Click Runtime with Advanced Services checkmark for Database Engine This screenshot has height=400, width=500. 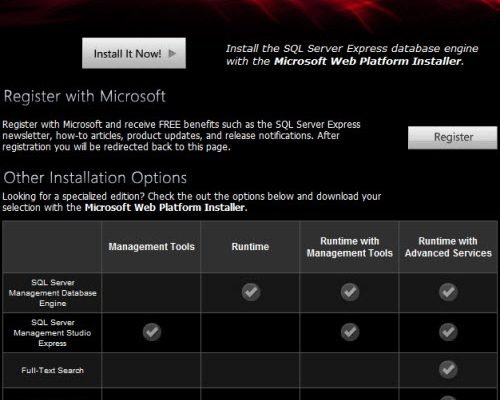click(448, 292)
